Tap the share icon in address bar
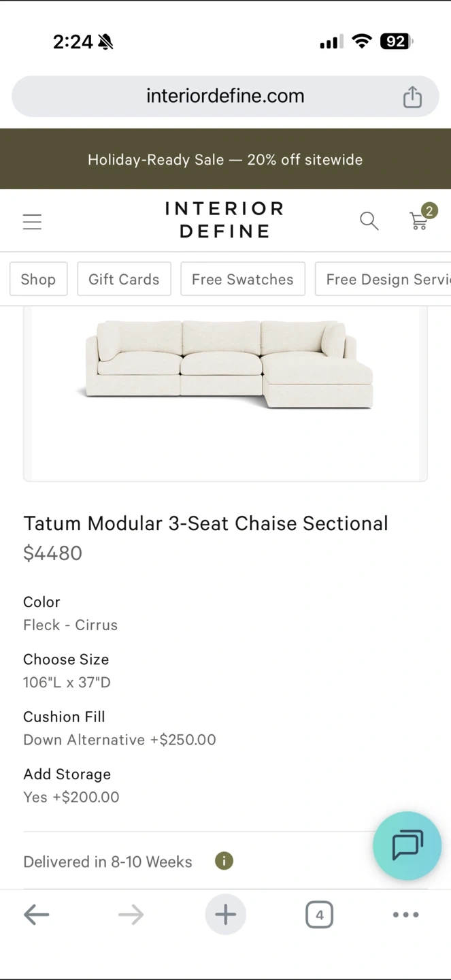This screenshot has height=980, width=451. coord(412,97)
